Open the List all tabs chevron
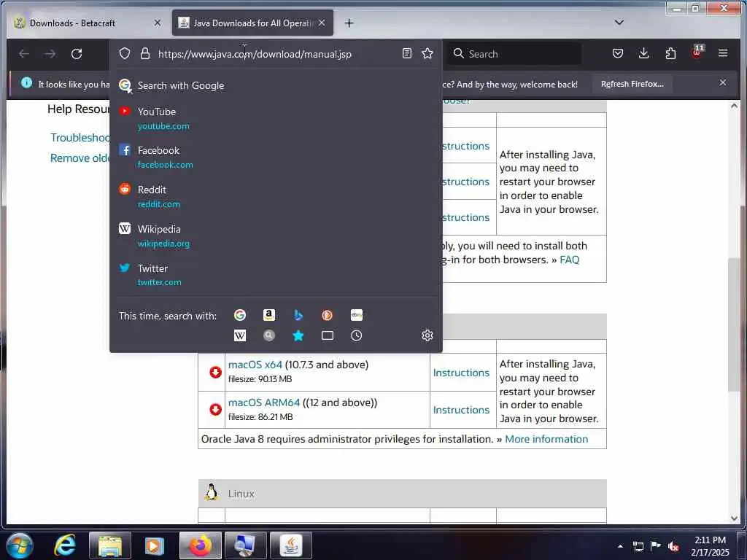 [619, 23]
